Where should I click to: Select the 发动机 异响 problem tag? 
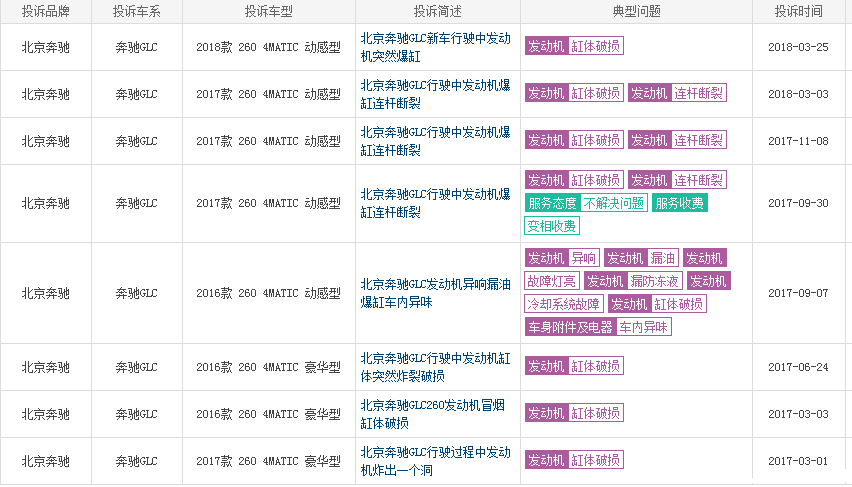562,258
